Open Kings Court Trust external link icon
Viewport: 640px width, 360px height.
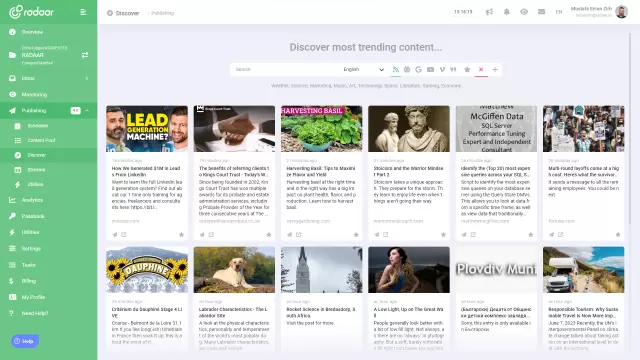(x=211, y=235)
